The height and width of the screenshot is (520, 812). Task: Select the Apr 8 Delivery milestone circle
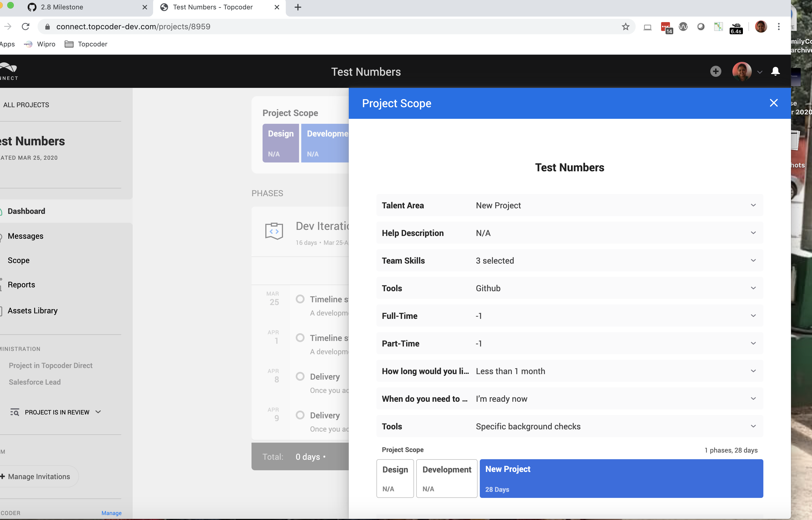pos(300,377)
